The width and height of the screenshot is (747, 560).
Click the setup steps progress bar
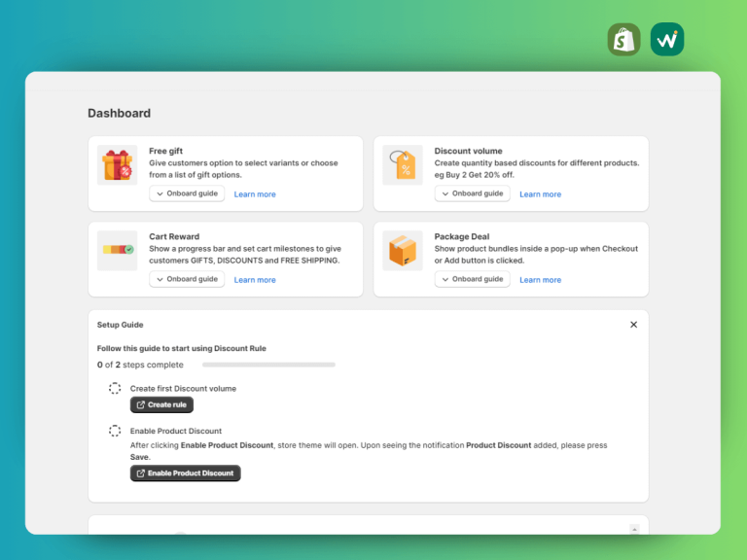268,365
